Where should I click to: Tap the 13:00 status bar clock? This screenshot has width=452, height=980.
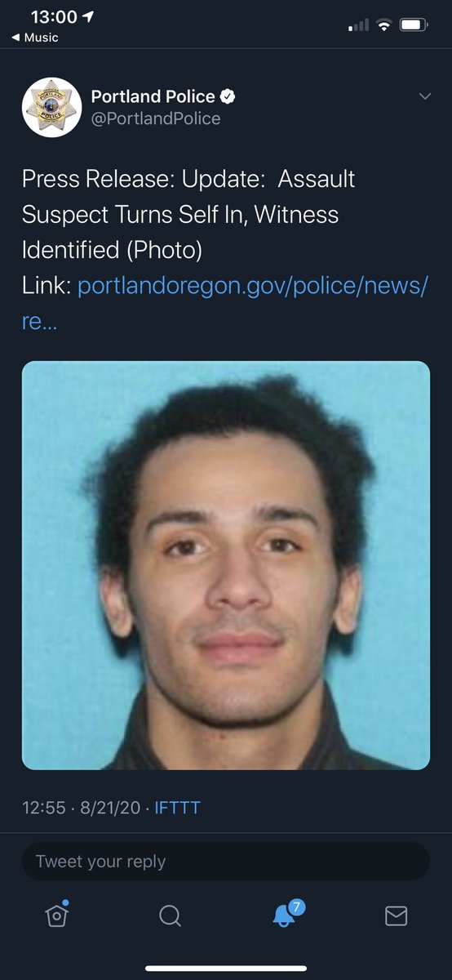[54, 17]
